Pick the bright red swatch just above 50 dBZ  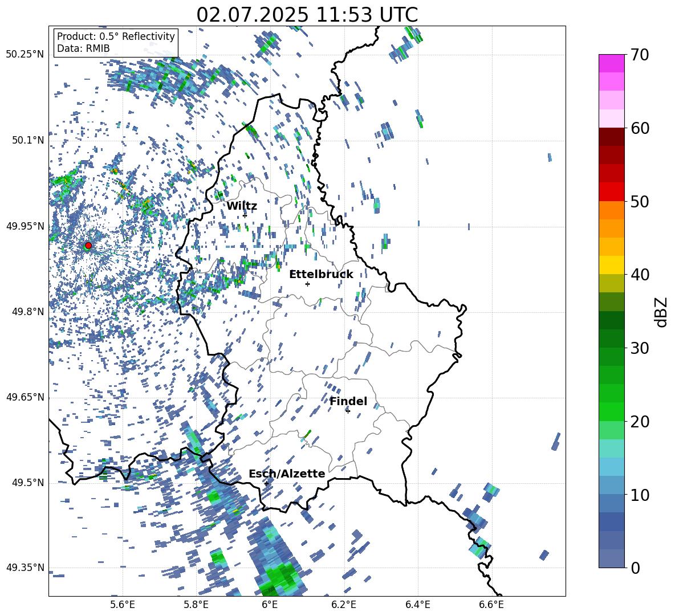tap(611, 192)
